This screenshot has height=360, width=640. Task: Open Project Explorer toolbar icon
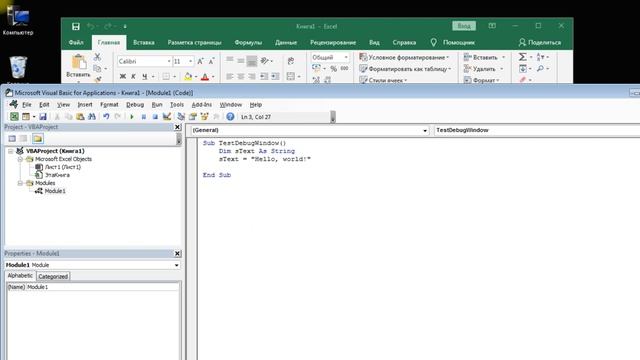181,117
